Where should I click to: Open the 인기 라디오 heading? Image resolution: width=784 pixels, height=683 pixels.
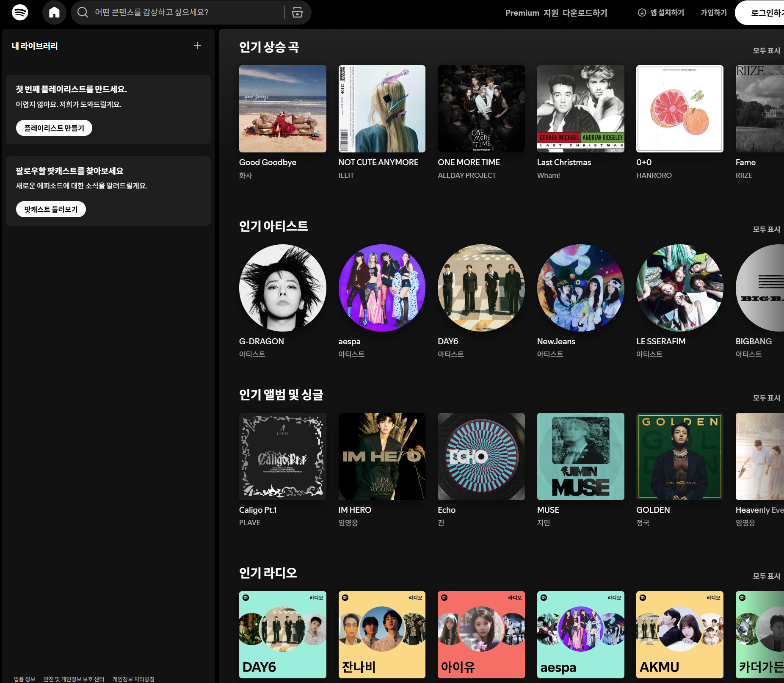(x=268, y=573)
